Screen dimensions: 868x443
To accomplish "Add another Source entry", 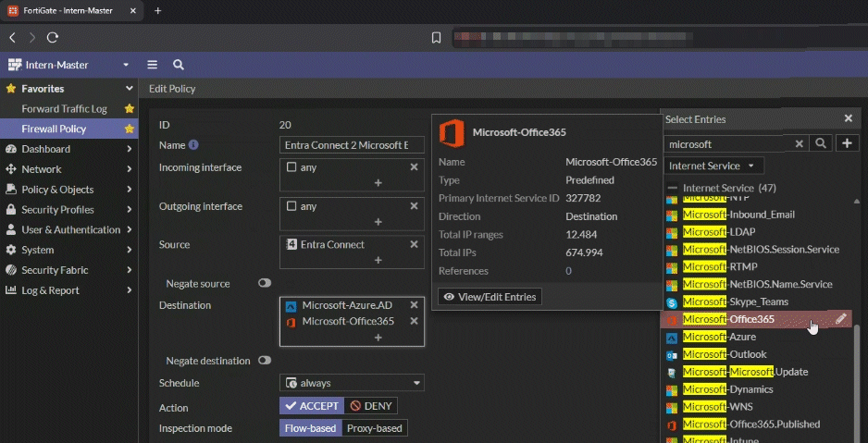I will click(378, 260).
